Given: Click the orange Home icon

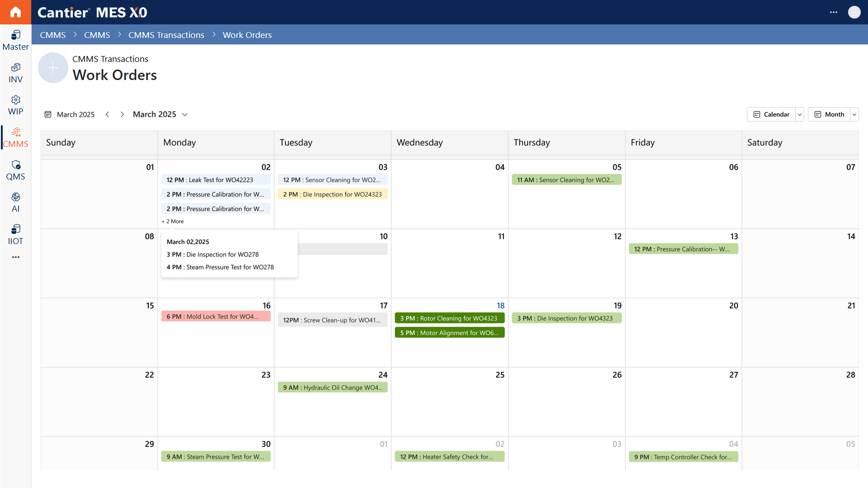Looking at the screenshot, I should click(x=15, y=12).
